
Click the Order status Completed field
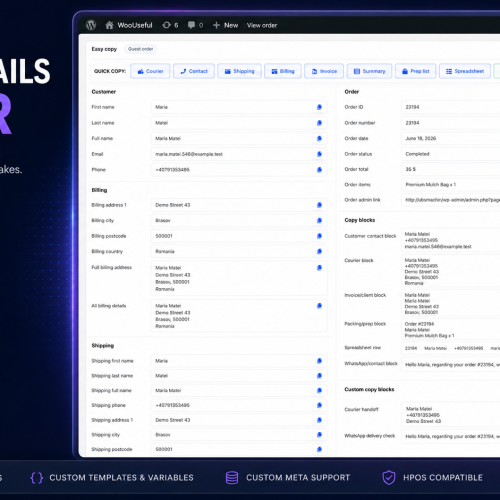coord(451,154)
